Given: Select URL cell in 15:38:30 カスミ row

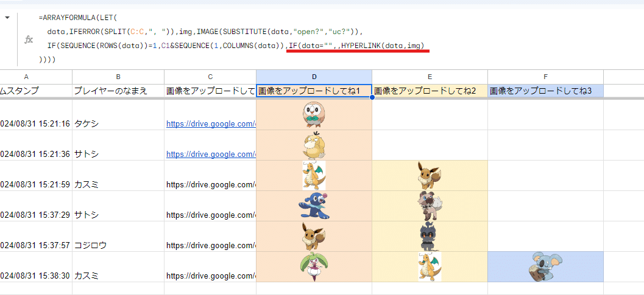Looking at the screenshot, I should click(210, 266).
